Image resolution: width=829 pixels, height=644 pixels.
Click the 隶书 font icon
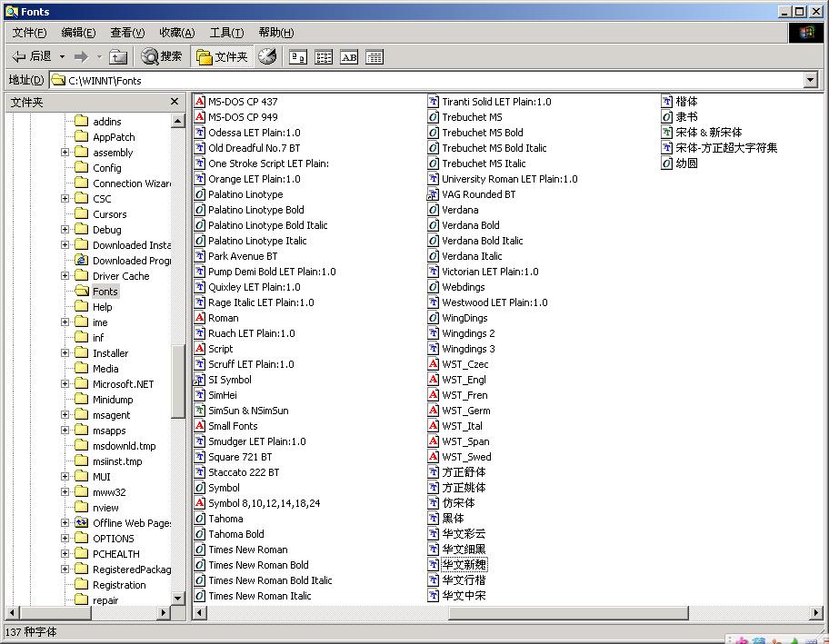click(666, 117)
